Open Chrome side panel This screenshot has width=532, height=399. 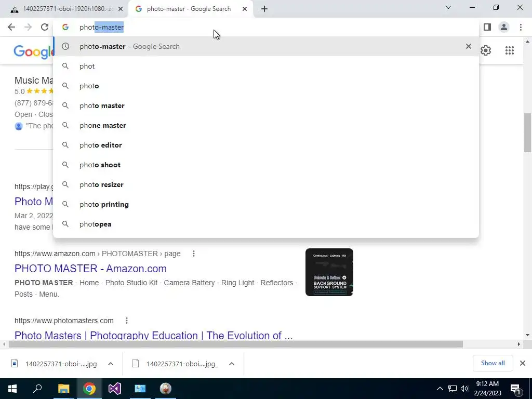point(487,27)
